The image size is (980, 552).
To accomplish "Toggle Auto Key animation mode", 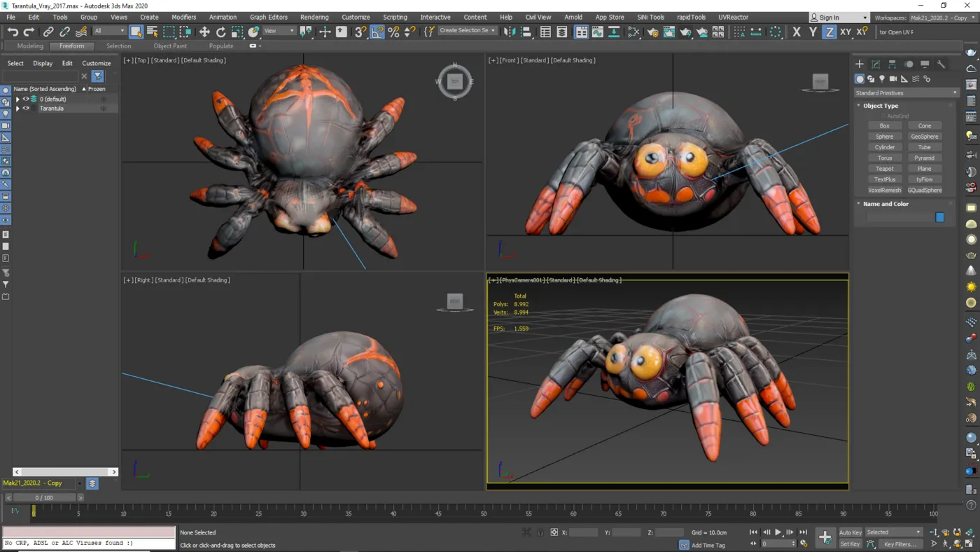I will tap(850, 532).
